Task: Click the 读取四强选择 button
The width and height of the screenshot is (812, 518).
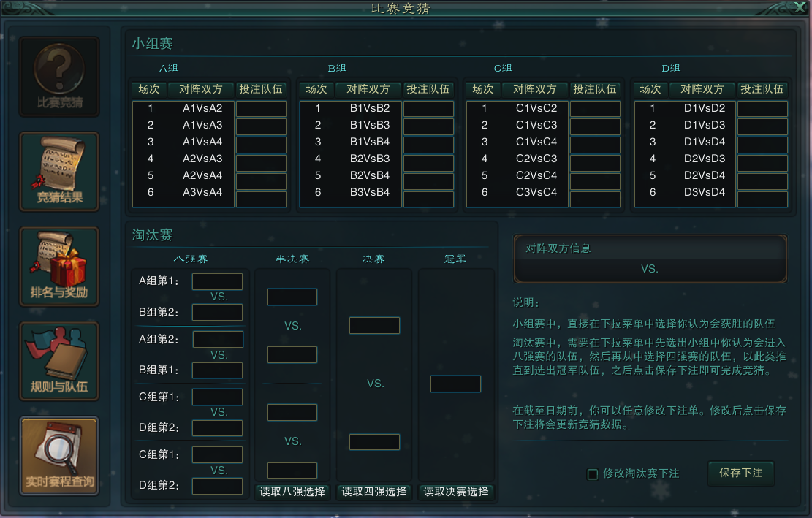Action: (x=374, y=492)
